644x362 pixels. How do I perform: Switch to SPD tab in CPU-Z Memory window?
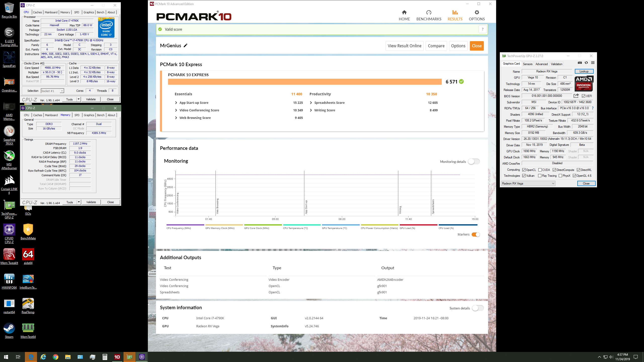click(77, 115)
